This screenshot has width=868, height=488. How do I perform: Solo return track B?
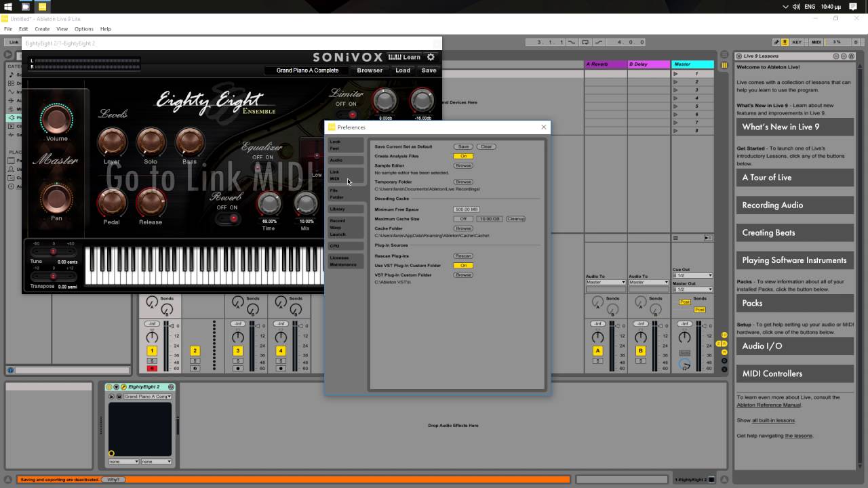[x=640, y=361]
